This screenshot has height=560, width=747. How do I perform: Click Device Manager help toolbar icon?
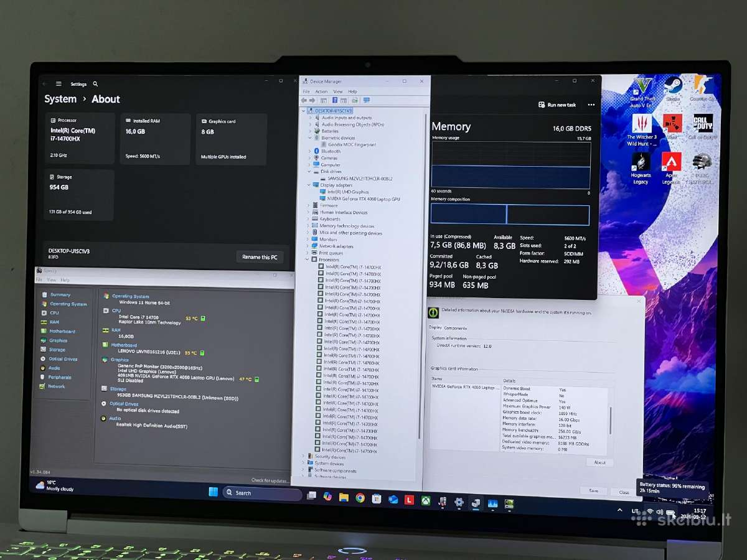click(335, 100)
